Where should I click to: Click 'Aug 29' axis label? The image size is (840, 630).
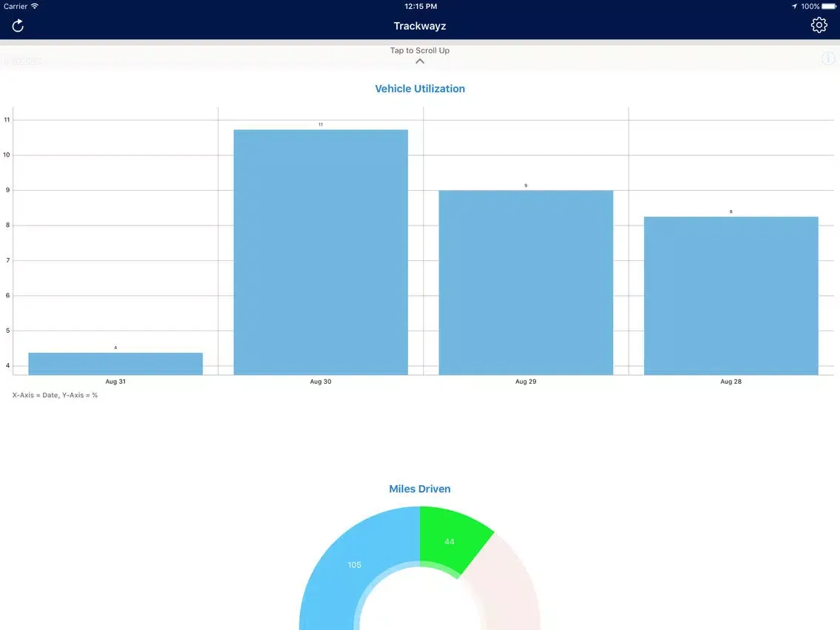(526, 382)
